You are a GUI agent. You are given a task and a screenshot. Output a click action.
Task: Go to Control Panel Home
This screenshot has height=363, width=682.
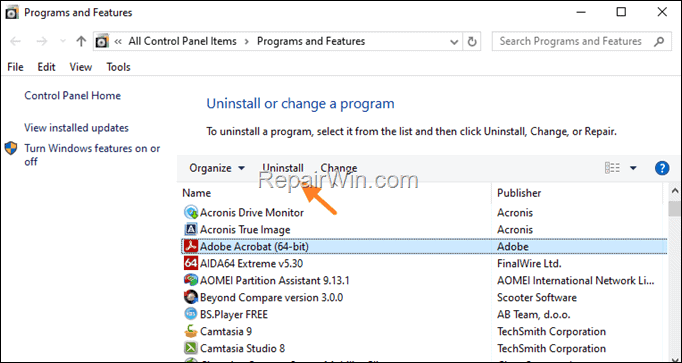[x=73, y=96]
